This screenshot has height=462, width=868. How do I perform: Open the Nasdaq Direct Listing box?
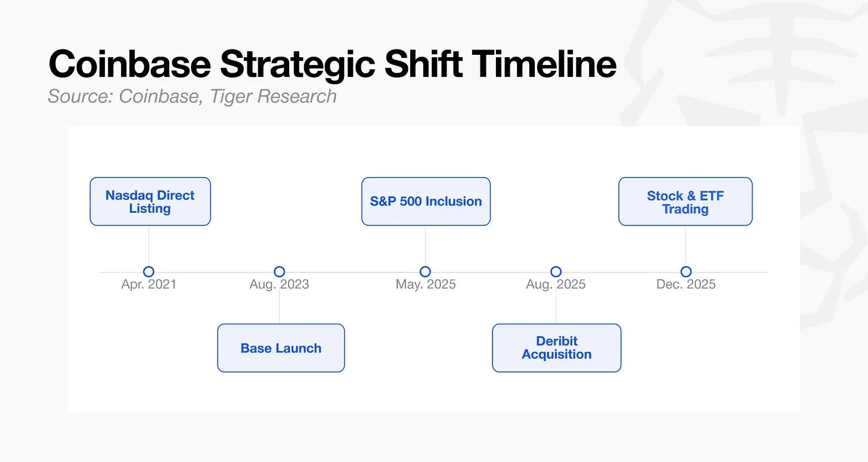tap(150, 201)
